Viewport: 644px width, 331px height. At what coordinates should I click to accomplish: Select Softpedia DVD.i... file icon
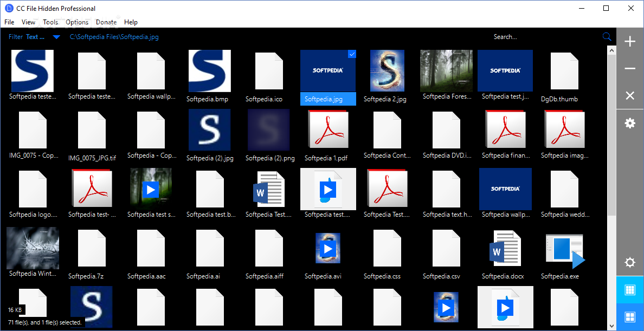coord(447,130)
